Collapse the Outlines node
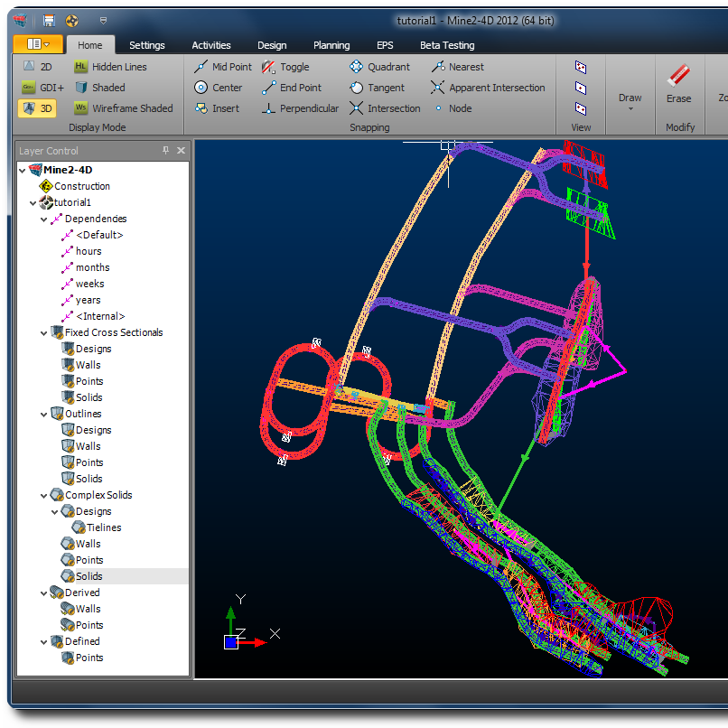Image resolution: width=728 pixels, height=728 pixels. [43, 415]
